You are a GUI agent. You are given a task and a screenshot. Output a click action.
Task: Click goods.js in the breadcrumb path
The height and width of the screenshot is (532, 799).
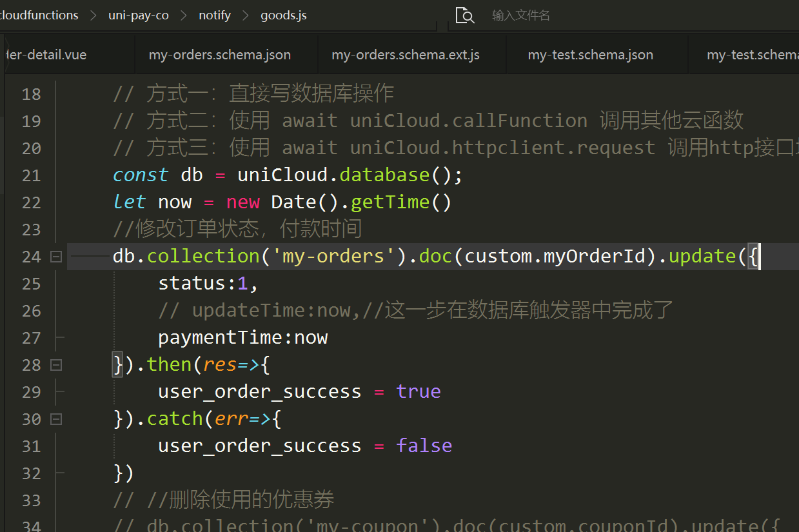(284, 15)
